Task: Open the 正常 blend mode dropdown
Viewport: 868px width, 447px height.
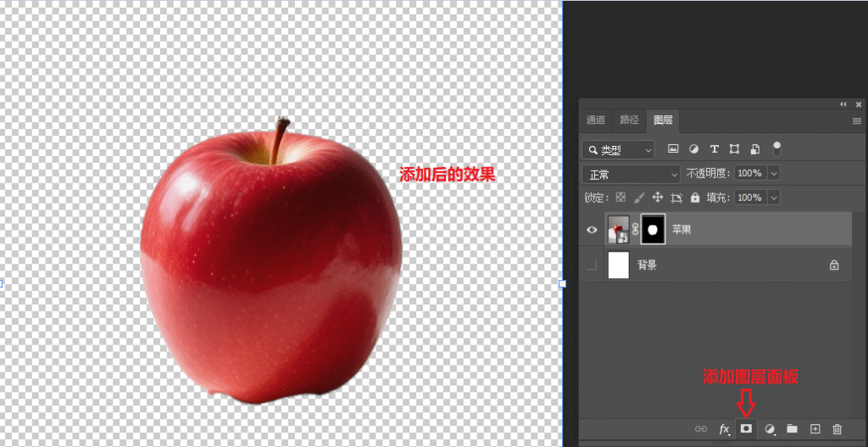Action: tap(632, 173)
